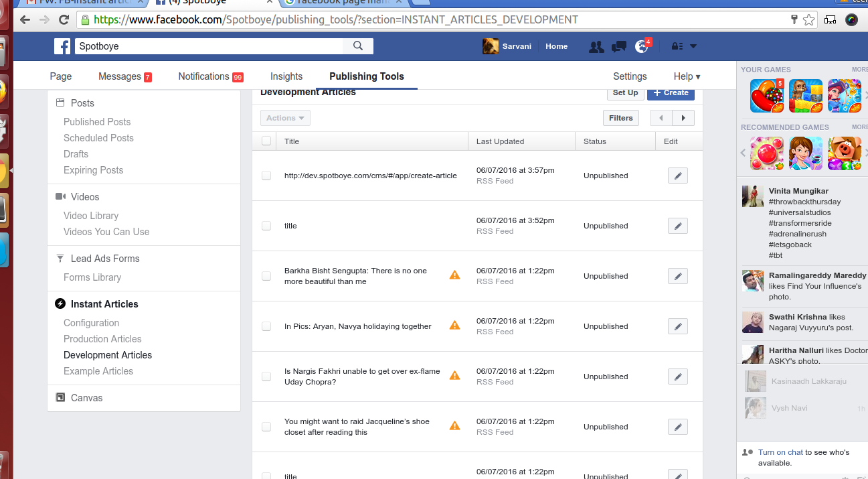Open the recommended cafe waitress game icon
The height and width of the screenshot is (479, 868).
pos(806,153)
